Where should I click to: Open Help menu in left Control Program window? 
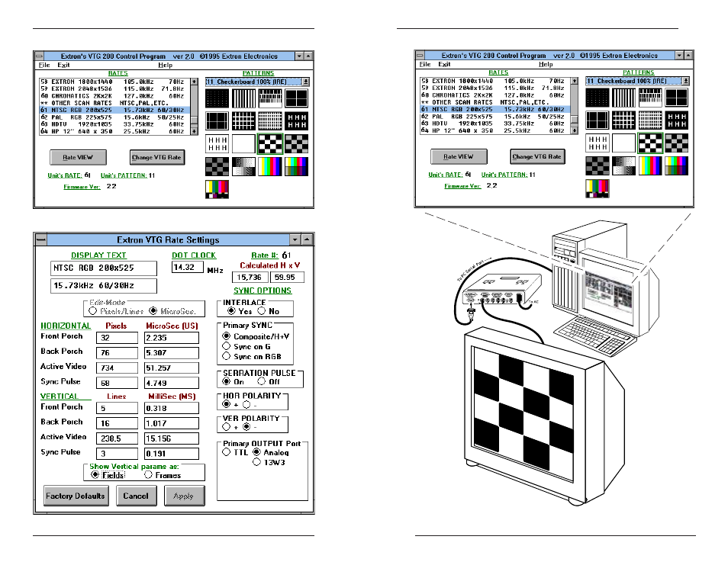point(165,65)
